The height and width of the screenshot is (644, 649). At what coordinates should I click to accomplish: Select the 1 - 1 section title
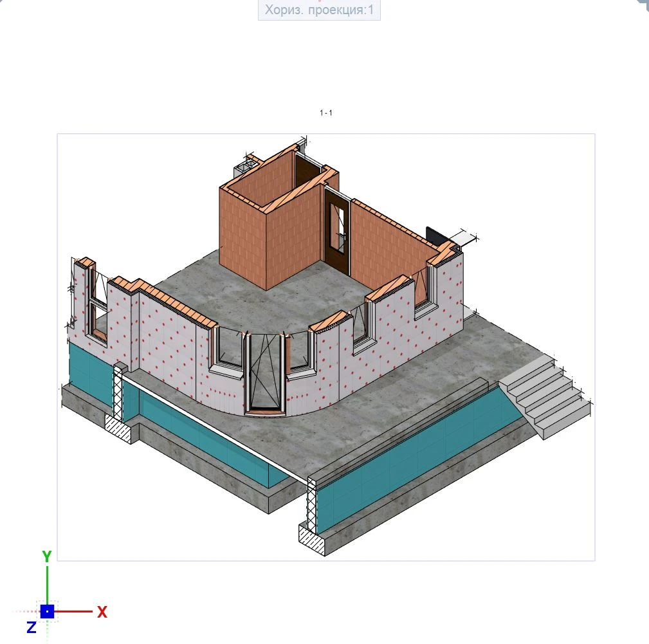[326, 113]
